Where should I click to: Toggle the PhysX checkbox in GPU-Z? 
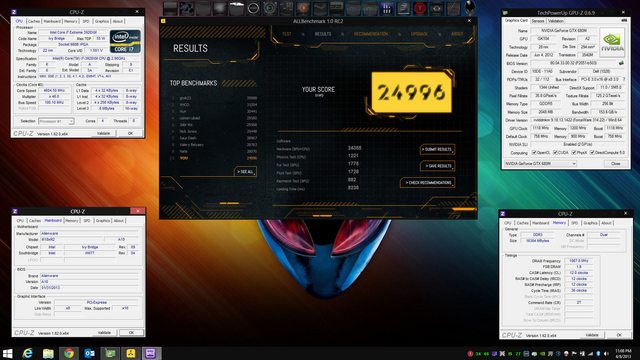point(573,153)
